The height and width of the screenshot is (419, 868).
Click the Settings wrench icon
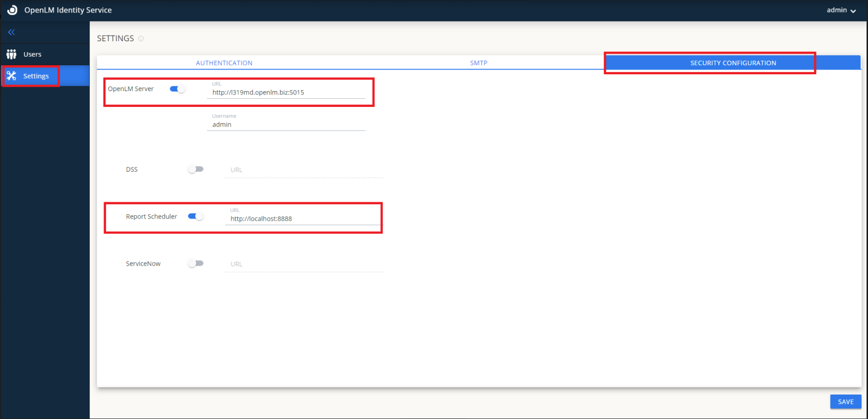click(x=12, y=76)
